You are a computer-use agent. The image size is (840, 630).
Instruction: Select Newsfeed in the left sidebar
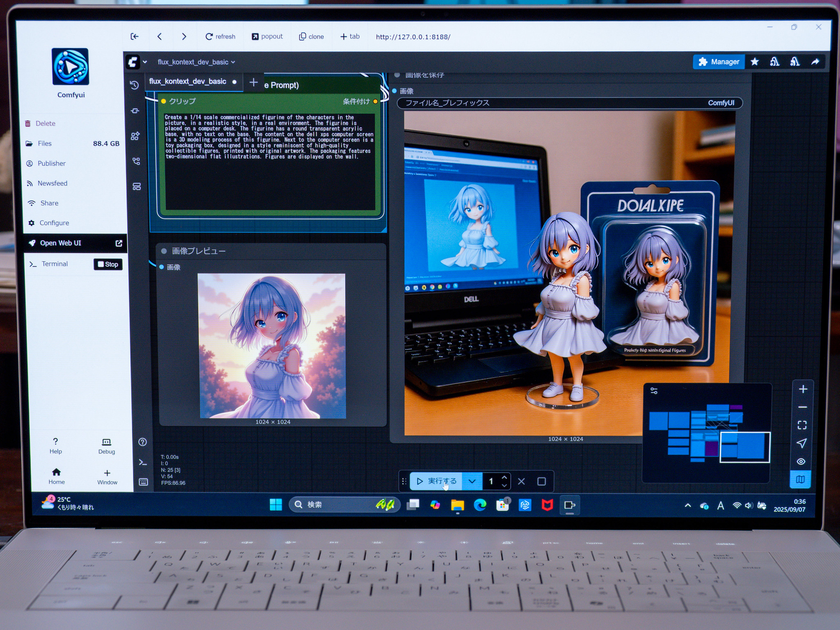tap(52, 183)
